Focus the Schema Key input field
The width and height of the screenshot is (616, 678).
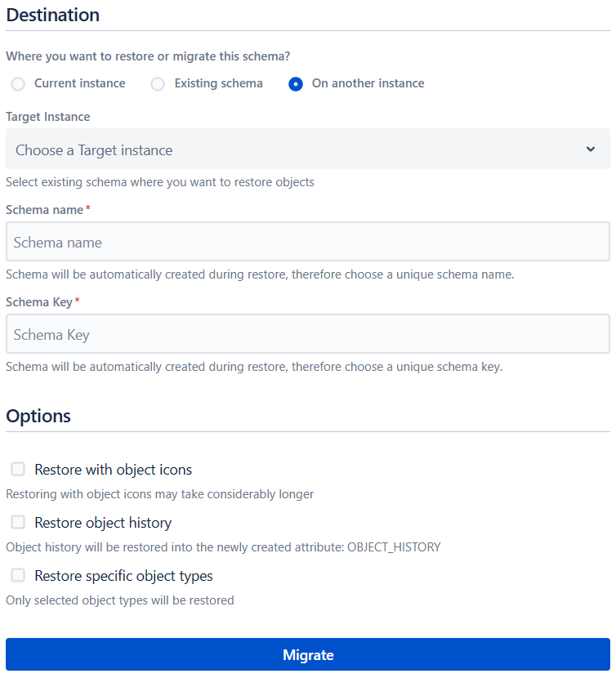[x=307, y=334]
